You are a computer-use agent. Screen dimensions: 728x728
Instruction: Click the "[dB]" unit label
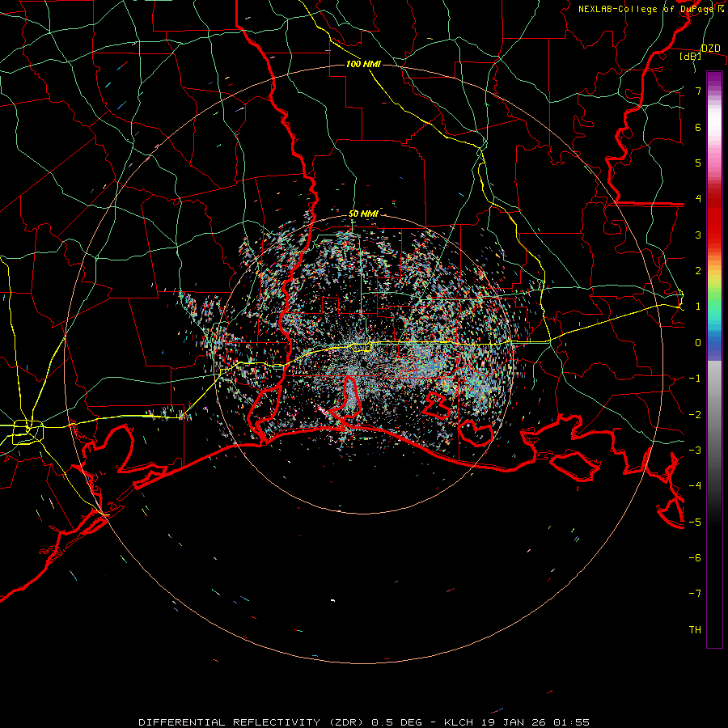[x=691, y=56]
